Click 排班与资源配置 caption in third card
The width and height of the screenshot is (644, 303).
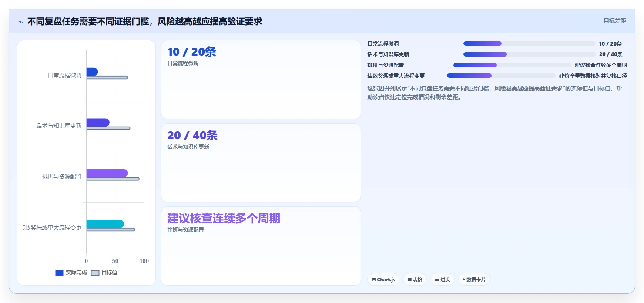tap(185, 230)
